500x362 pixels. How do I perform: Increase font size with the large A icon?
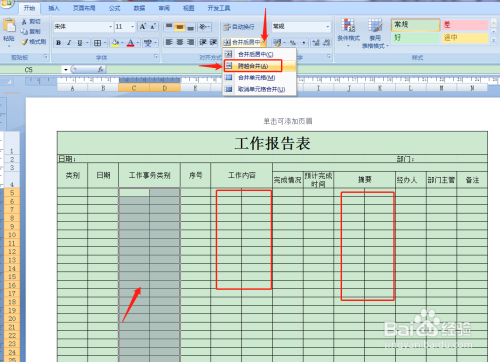[143, 26]
